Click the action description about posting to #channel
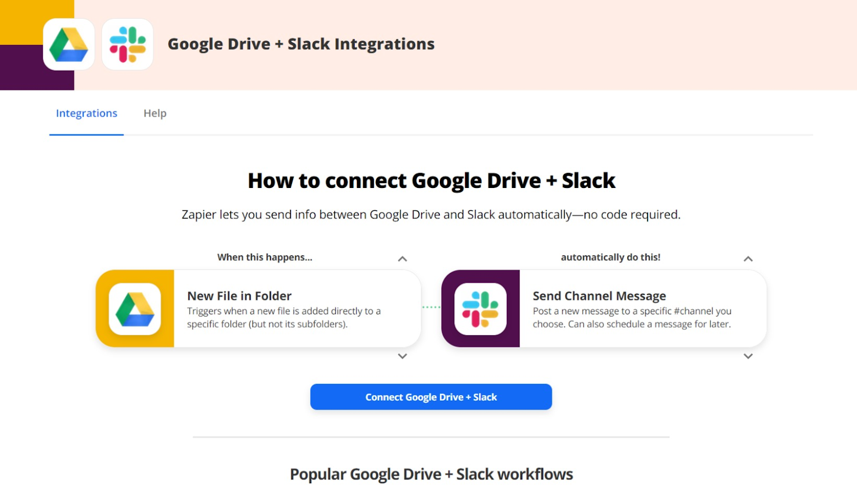Viewport: 857px width, 504px height. click(x=632, y=318)
